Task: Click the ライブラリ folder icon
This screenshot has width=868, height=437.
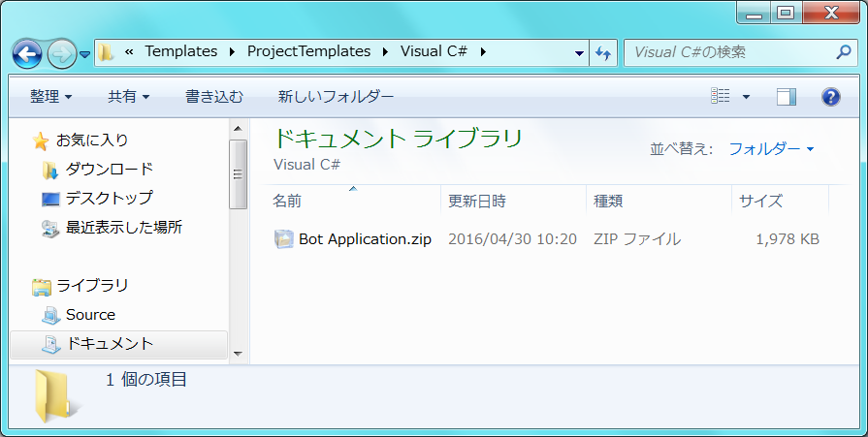Action: 42,287
